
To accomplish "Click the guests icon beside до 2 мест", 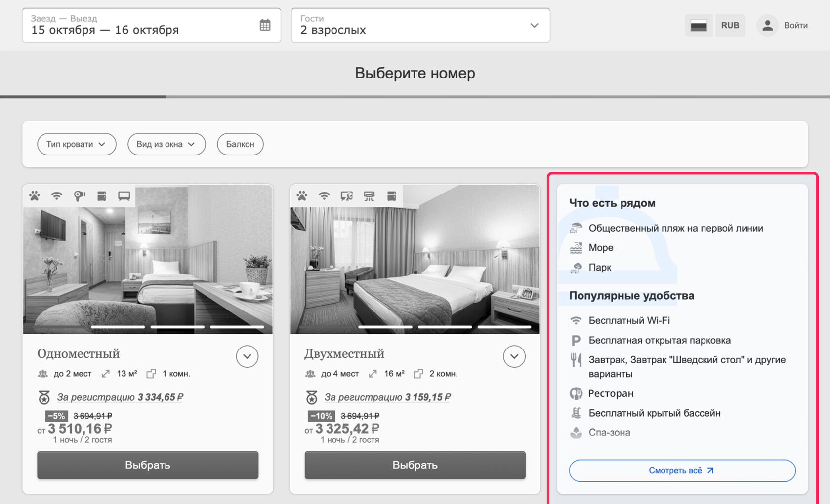I will [x=43, y=374].
